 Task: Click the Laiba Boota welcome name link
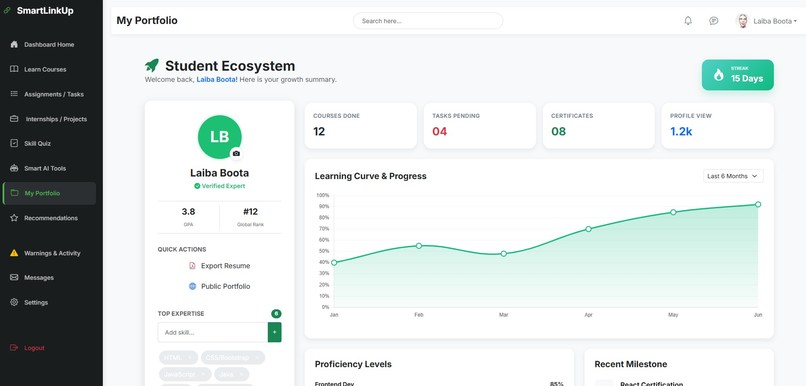(217, 80)
